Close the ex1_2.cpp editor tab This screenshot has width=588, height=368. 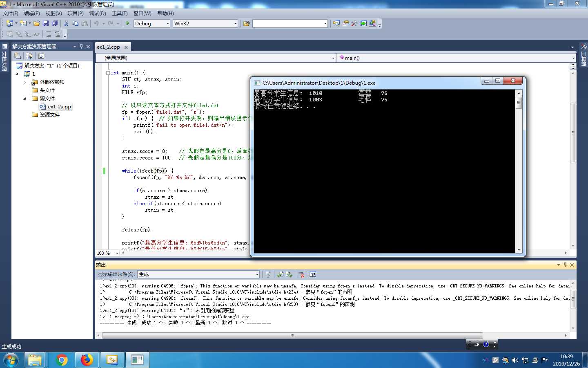pos(126,47)
